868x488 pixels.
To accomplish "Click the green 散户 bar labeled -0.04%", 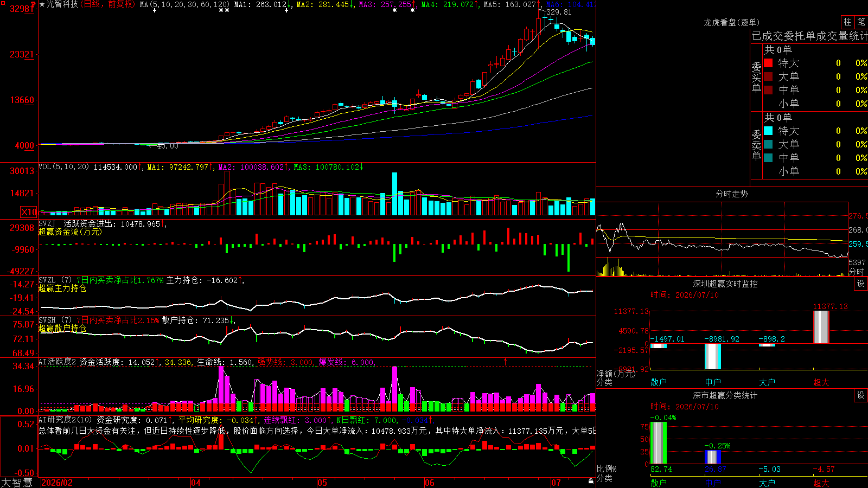I will (x=659, y=442).
